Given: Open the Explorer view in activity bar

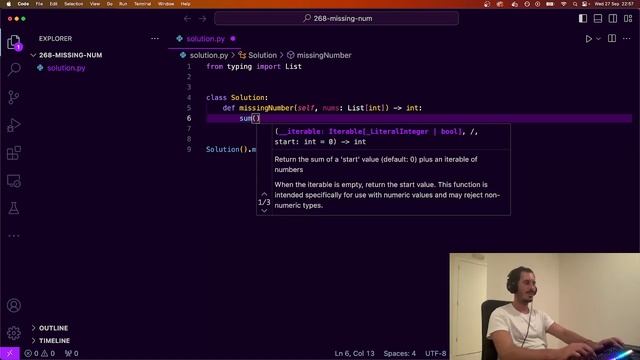Looking at the screenshot, I should pos(13,42).
